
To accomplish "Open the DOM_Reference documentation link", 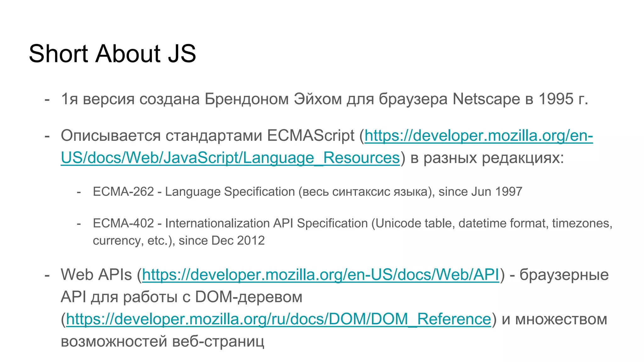I will [x=278, y=319].
